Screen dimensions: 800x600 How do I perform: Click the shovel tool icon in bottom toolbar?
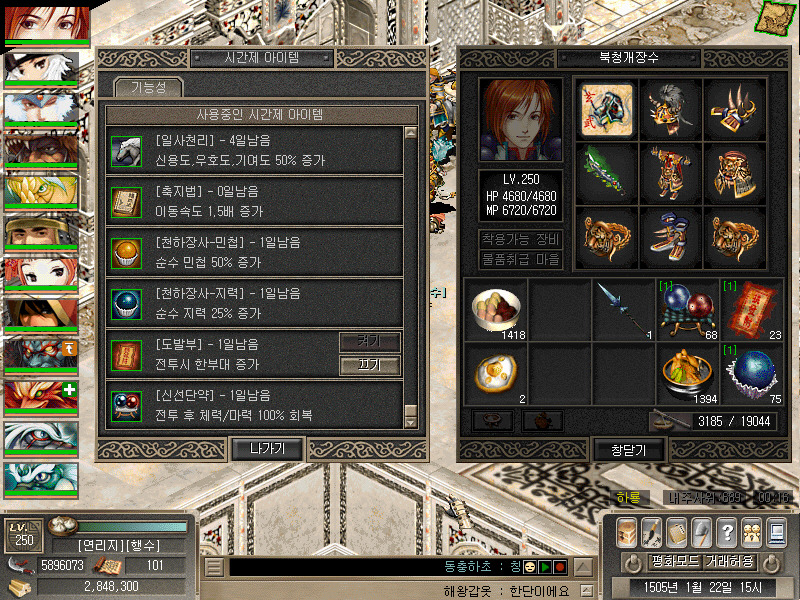[702, 533]
